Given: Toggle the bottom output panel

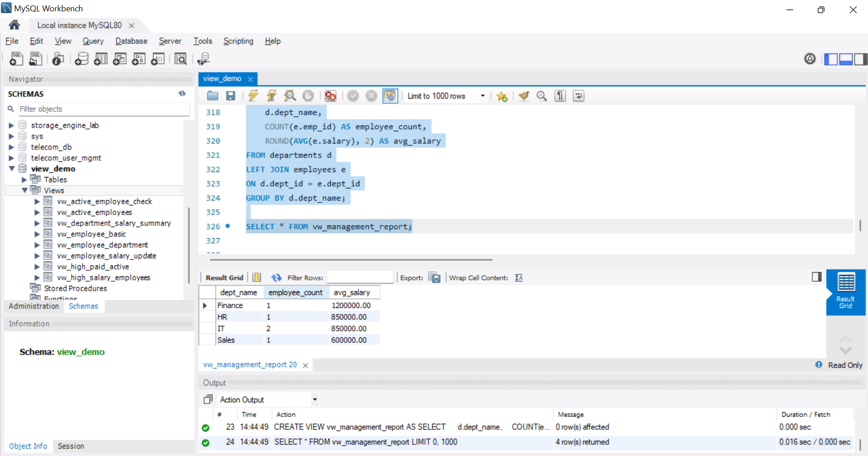Looking at the screenshot, I should [846, 59].
